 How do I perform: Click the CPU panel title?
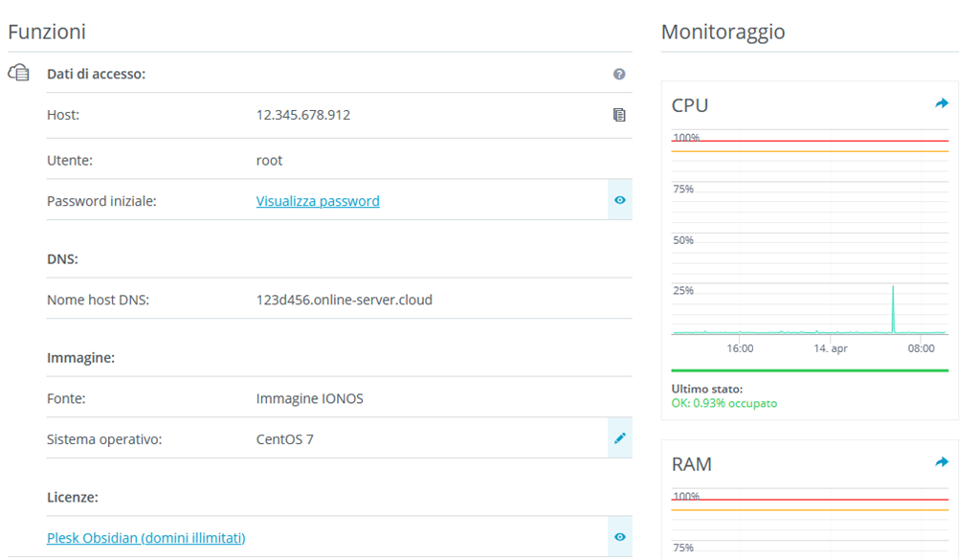tap(690, 105)
